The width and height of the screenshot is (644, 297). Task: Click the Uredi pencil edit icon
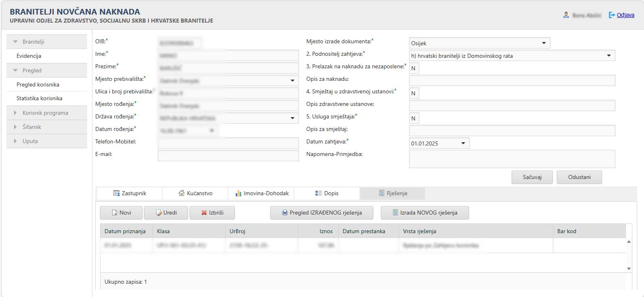(x=159, y=213)
